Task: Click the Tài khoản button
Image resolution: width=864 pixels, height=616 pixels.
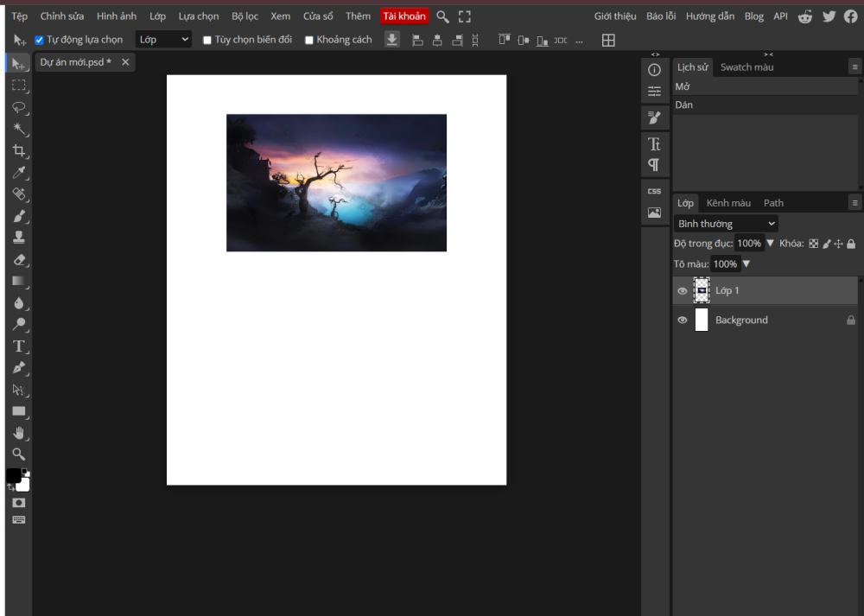Action: pyautogui.click(x=404, y=16)
